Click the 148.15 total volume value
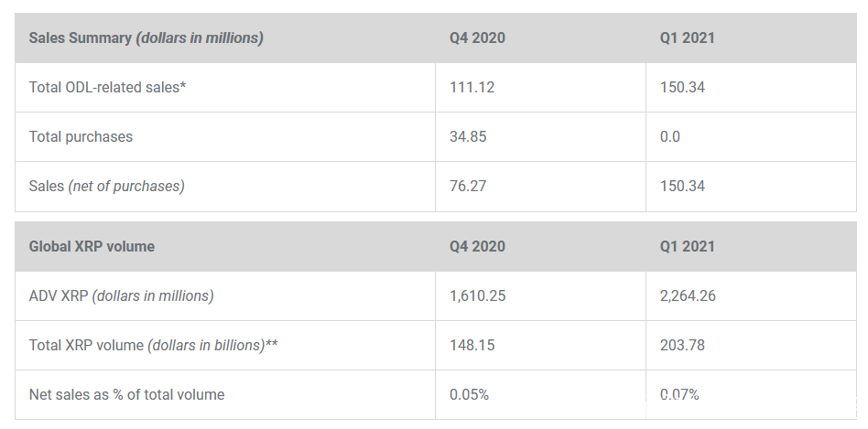The image size is (868, 429). [472, 346]
